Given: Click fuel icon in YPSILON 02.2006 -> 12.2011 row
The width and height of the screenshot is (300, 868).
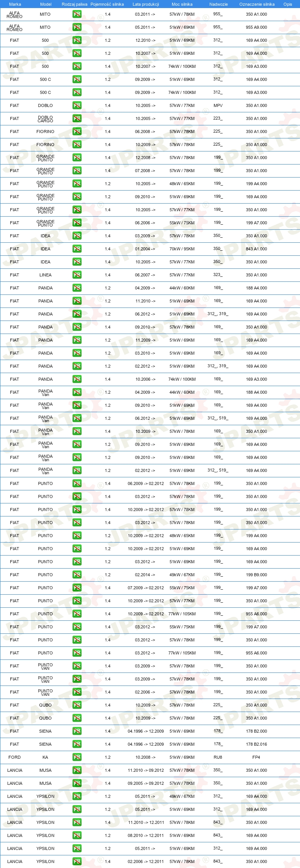Looking at the screenshot, I should tap(77, 861).
